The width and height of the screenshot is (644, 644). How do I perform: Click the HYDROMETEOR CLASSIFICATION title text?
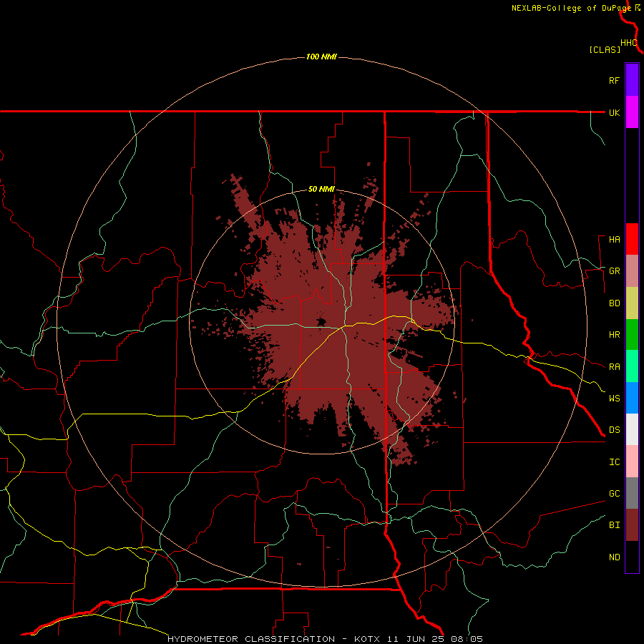(251, 639)
